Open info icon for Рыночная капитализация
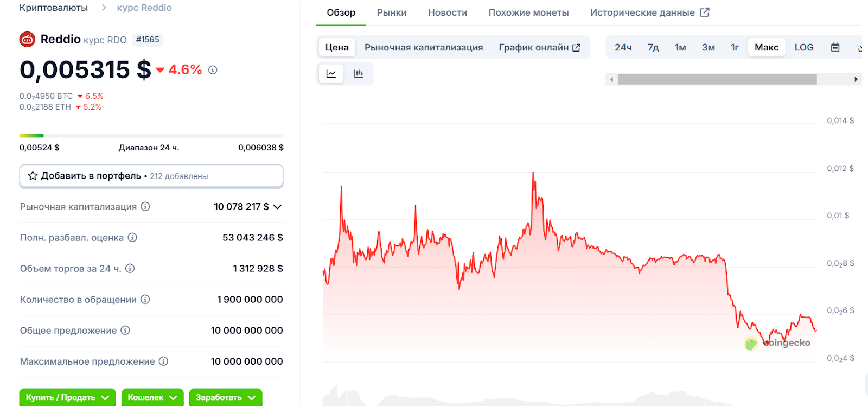Image resolution: width=868 pixels, height=406 pixels. tap(145, 206)
